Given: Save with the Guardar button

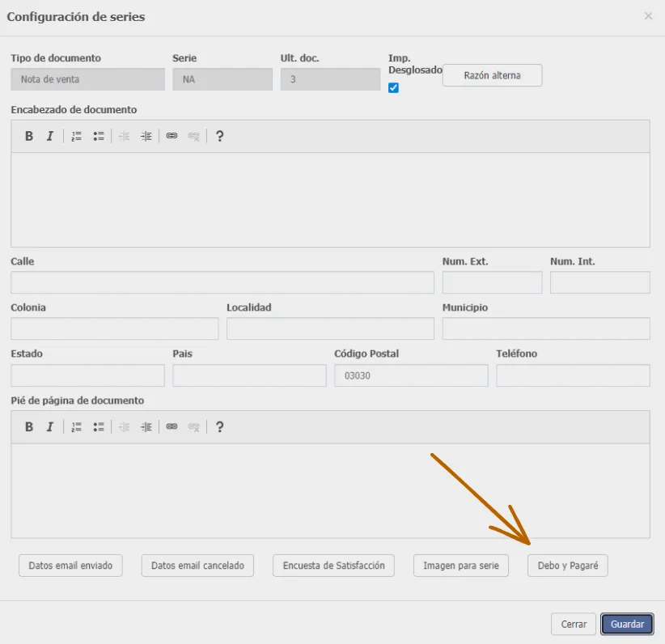Looking at the screenshot, I should 627,624.
